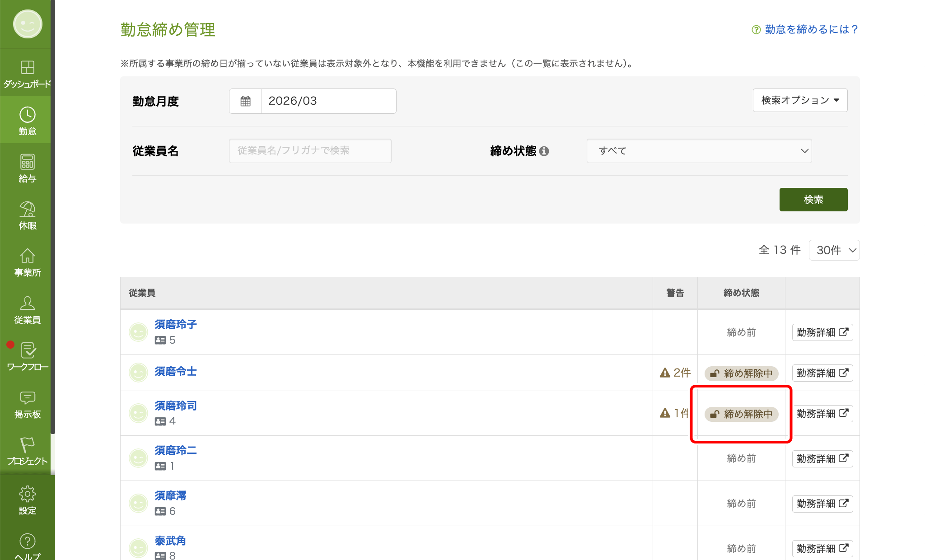Click the calendar icon beside 2026/03
This screenshot has width=925, height=560.
(x=245, y=101)
